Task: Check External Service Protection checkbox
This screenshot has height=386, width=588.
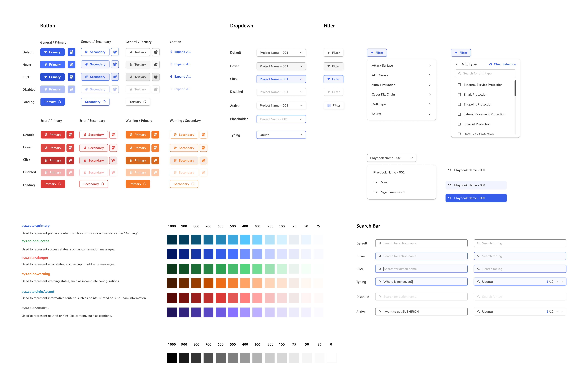Action: pyautogui.click(x=459, y=85)
